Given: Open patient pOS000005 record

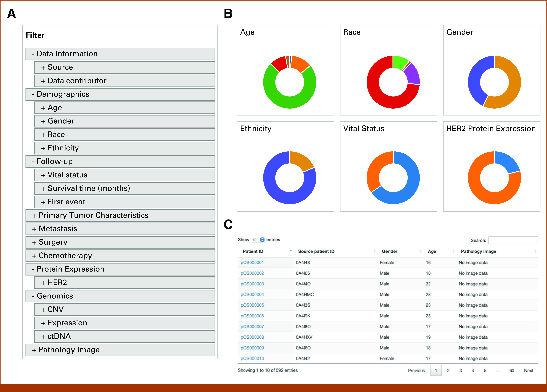Looking at the screenshot, I should point(252,305).
